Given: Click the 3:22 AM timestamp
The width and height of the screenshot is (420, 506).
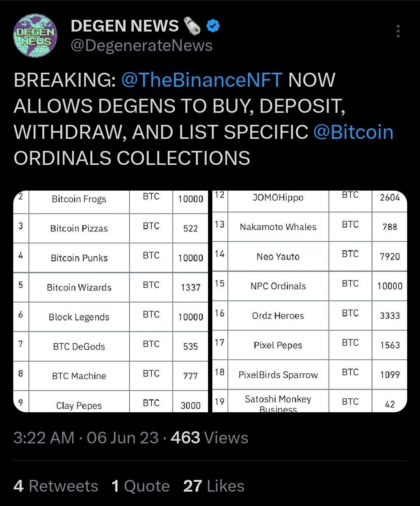Looking at the screenshot, I should (x=44, y=438).
